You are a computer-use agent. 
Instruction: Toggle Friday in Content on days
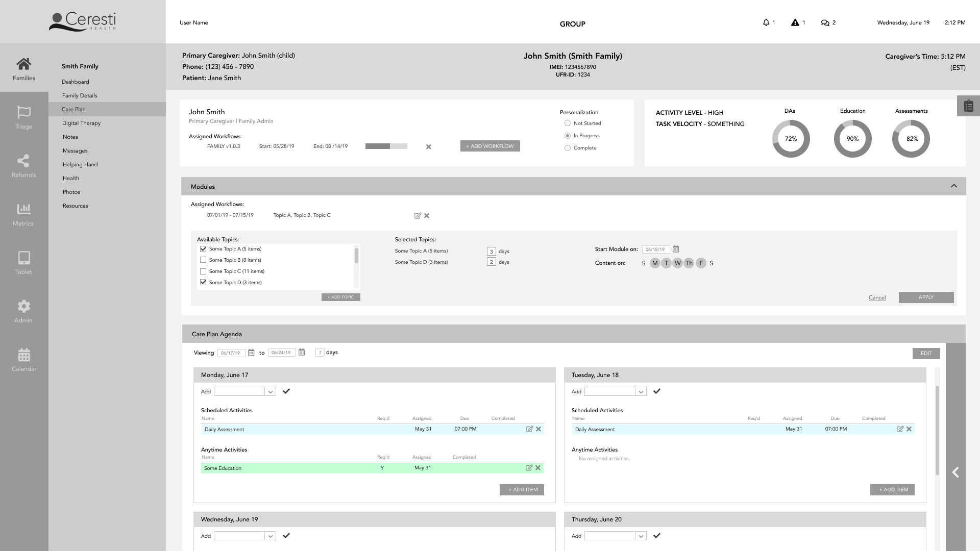tap(701, 263)
